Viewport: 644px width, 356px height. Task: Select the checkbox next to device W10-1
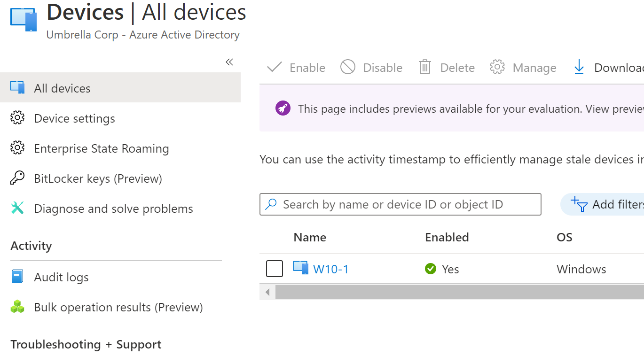(275, 268)
